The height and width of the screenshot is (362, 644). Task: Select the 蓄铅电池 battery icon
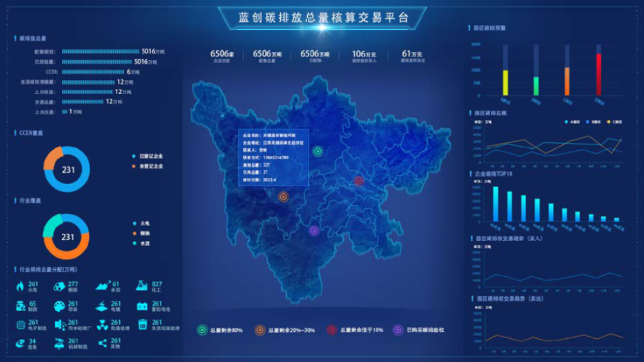(x=141, y=305)
